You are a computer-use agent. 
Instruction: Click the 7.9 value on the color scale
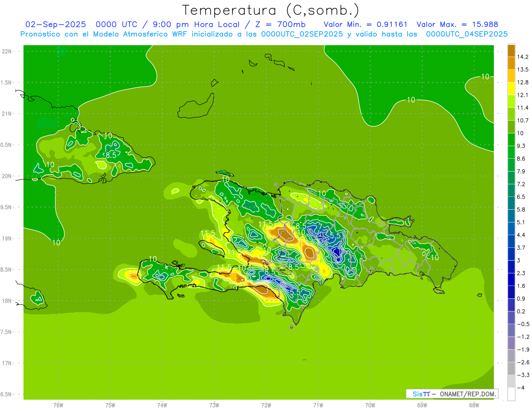coord(521,171)
